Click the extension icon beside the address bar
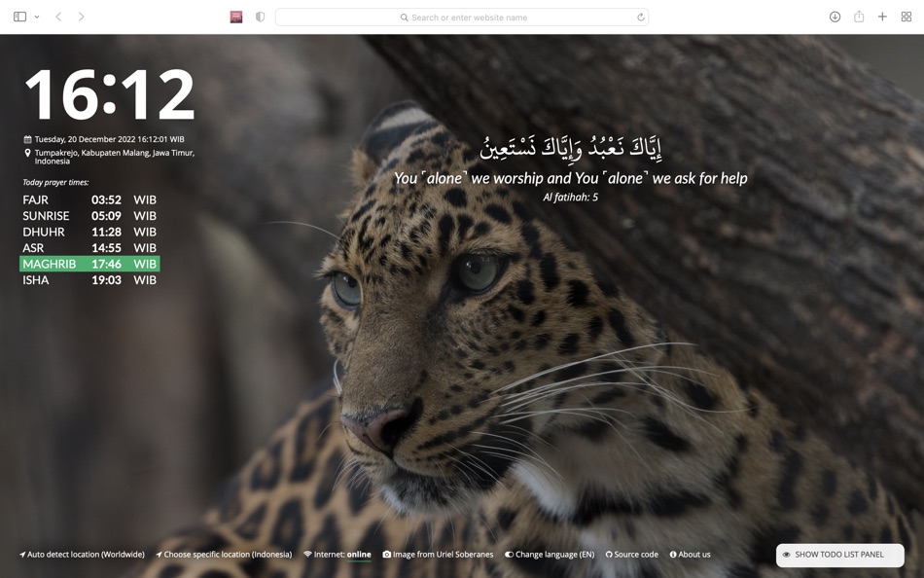The width and height of the screenshot is (924, 578). click(x=236, y=18)
